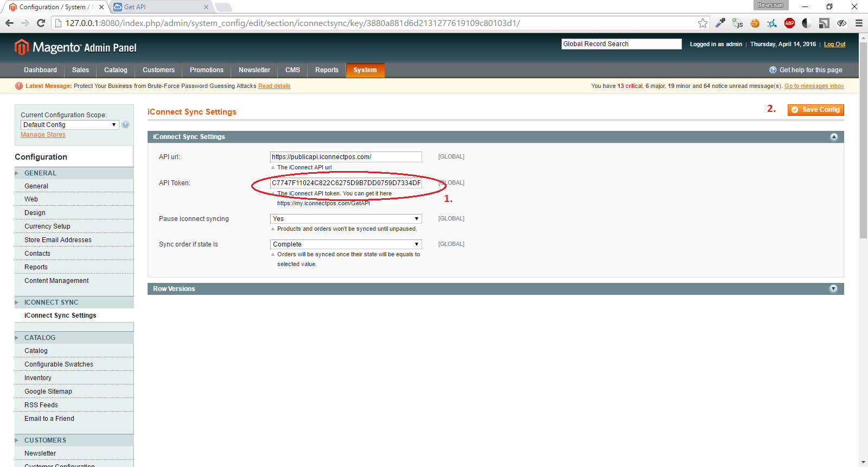Click the Manage Stores link

(43, 135)
